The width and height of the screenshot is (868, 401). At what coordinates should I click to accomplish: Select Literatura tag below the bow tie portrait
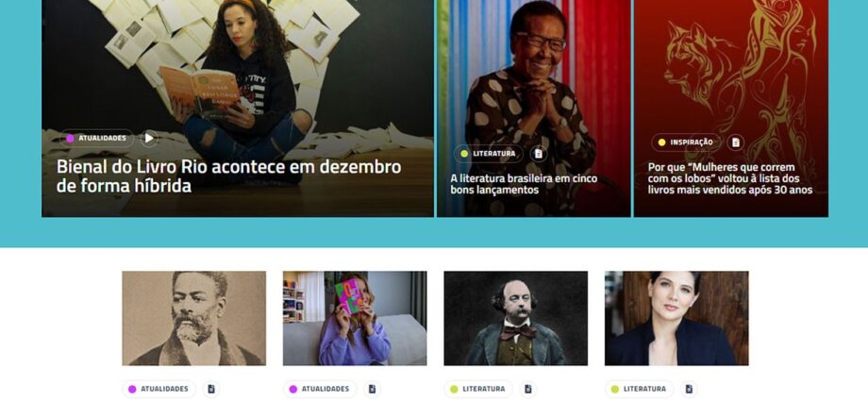click(x=478, y=389)
